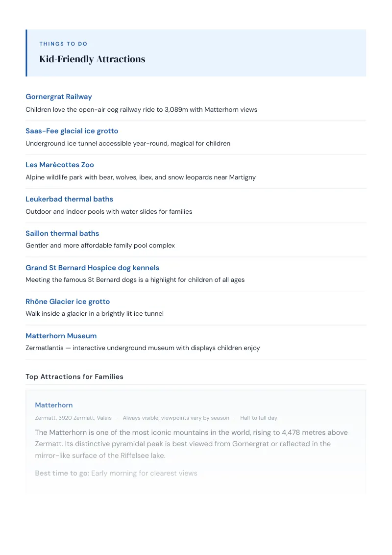Screen dimensions: 392x555
Task: Click the Gornergrat cog railway description text
Action: click(141, 110)
